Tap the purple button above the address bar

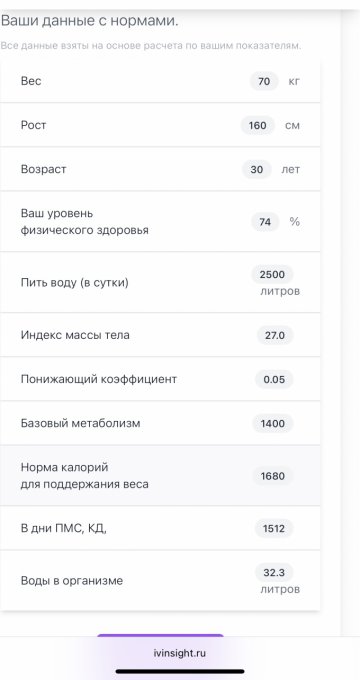pyautogui.click(x=160, y=635)
